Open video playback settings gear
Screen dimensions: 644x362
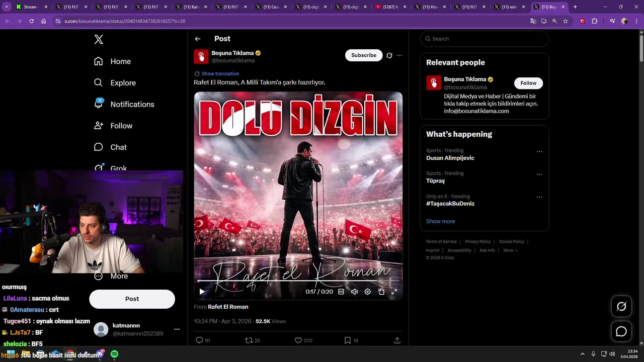(368, 292)
